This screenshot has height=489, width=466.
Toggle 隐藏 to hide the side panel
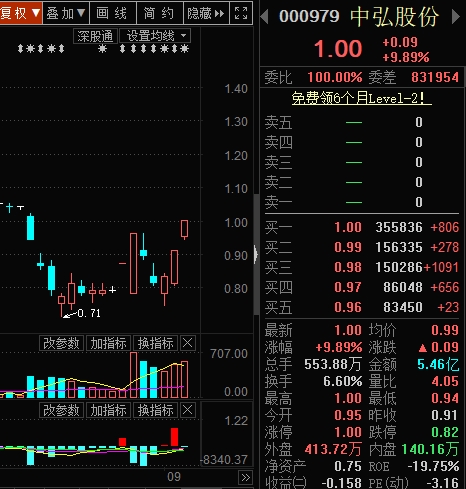[x=206, y=13]
